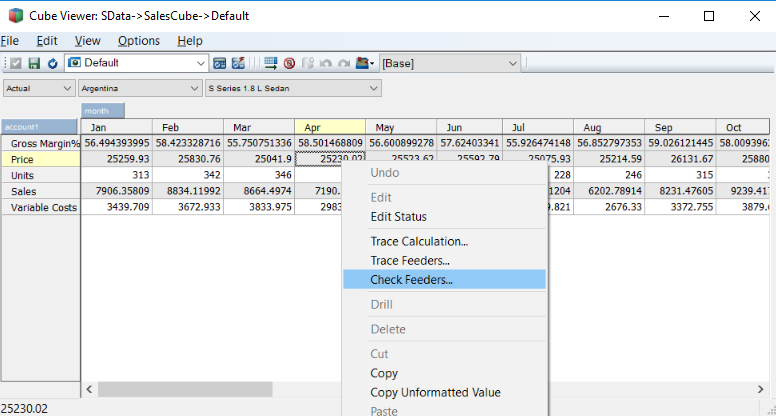Select the Gross Margin% Jan cell

pos(117,143)
